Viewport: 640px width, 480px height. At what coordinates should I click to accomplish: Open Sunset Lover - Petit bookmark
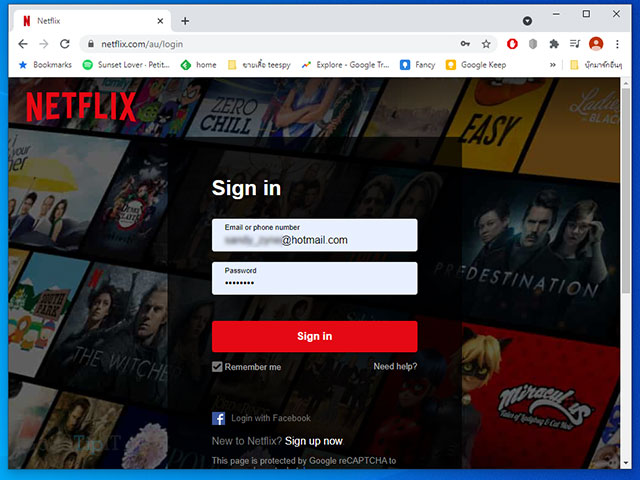point(126,65)
